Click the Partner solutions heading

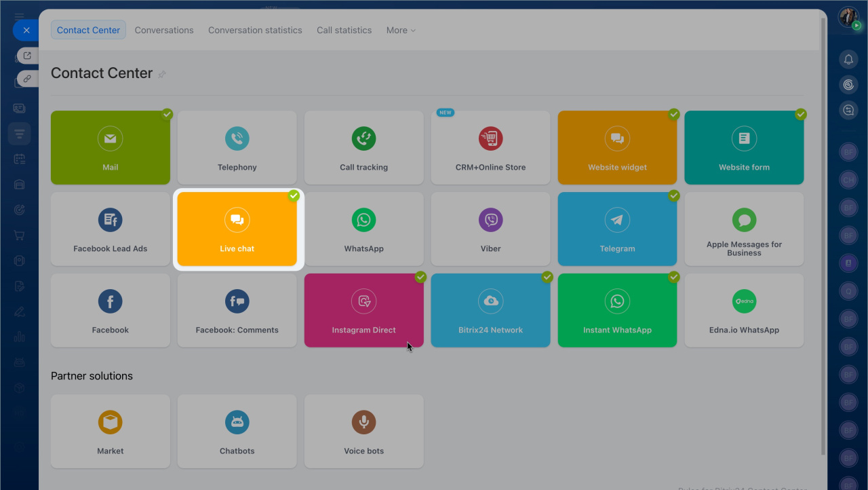click(92, 376)
